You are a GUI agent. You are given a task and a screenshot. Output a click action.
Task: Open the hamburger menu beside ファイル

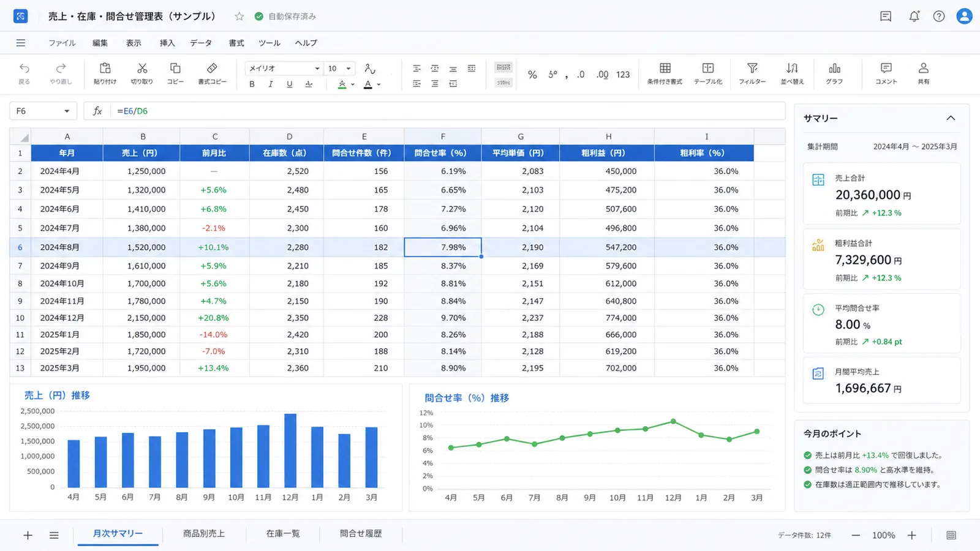click(x=21, y=43)
